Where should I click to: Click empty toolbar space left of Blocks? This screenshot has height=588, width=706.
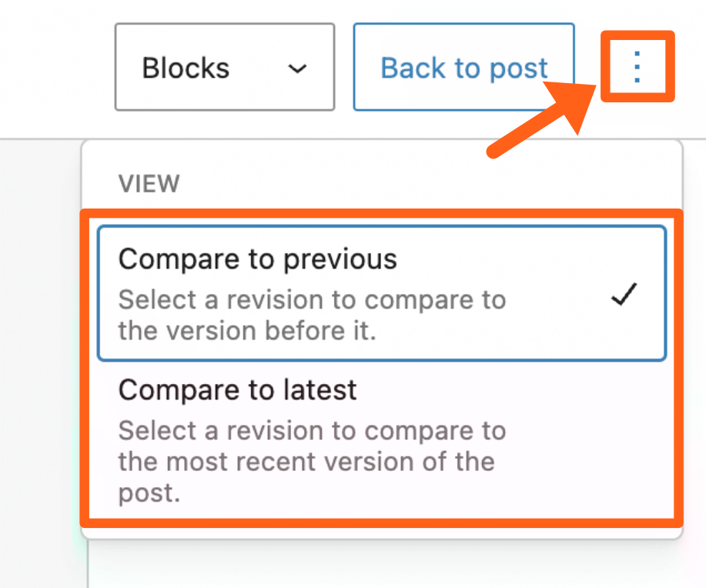pyautogui.click(x=54, y=68)
